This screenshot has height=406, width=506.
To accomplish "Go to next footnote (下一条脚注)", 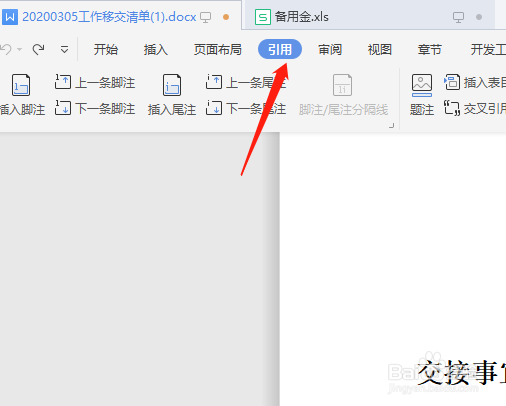I will 95,108.
